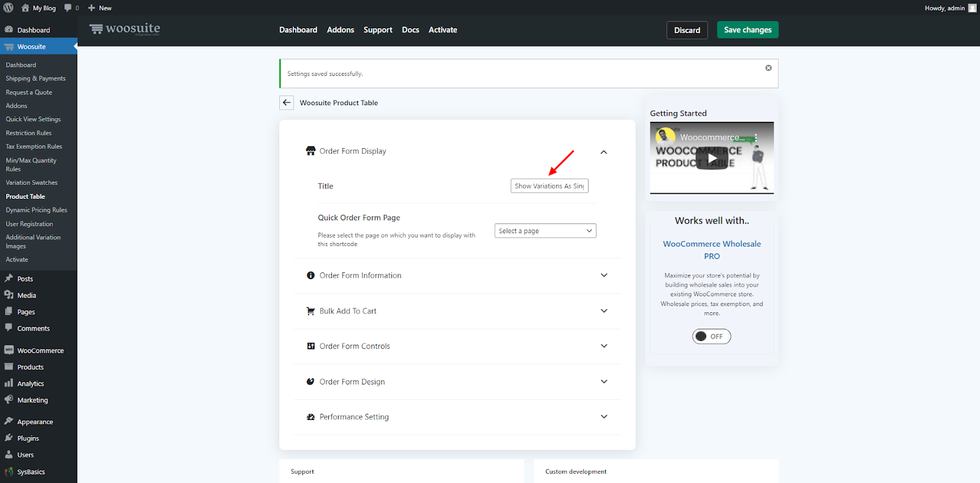Click the Plugins plug icon
The height and width of the screenshot is (483, 980).
(x=9, y=438)
